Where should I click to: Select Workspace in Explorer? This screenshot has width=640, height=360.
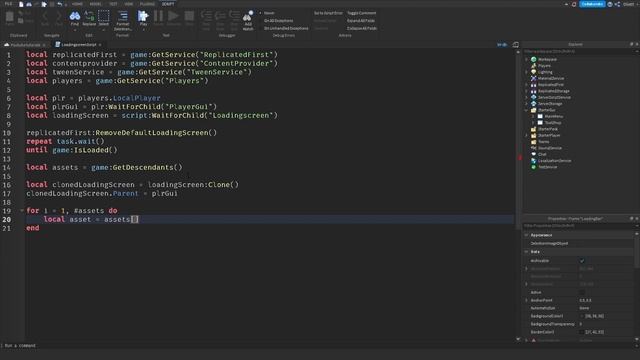point(547,59)
